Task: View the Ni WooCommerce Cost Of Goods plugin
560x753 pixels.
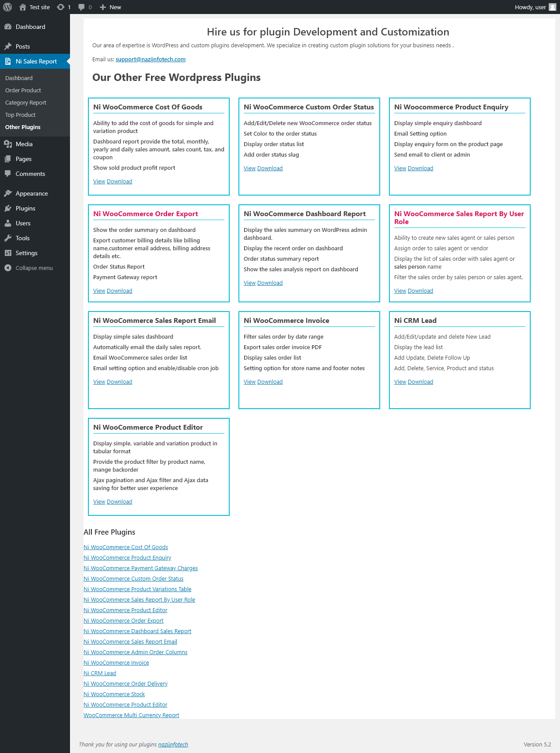Action: 99,181
